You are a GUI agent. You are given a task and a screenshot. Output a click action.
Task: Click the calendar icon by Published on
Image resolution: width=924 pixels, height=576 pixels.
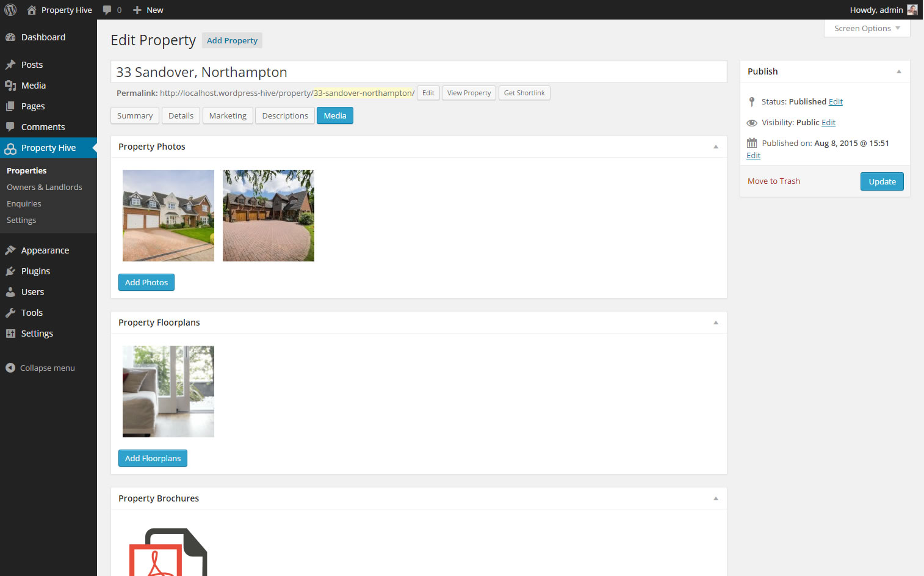click(x=752, y=143)
